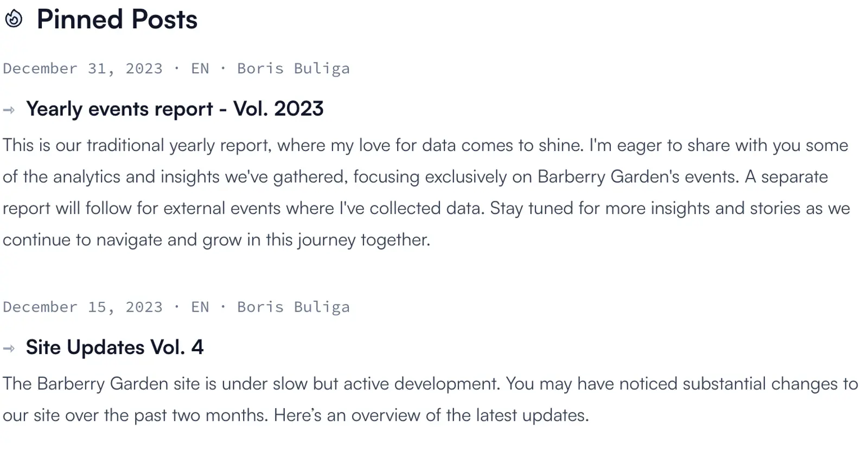Click the arrow icon before Site Updates Vol. 4

[9, 348]
